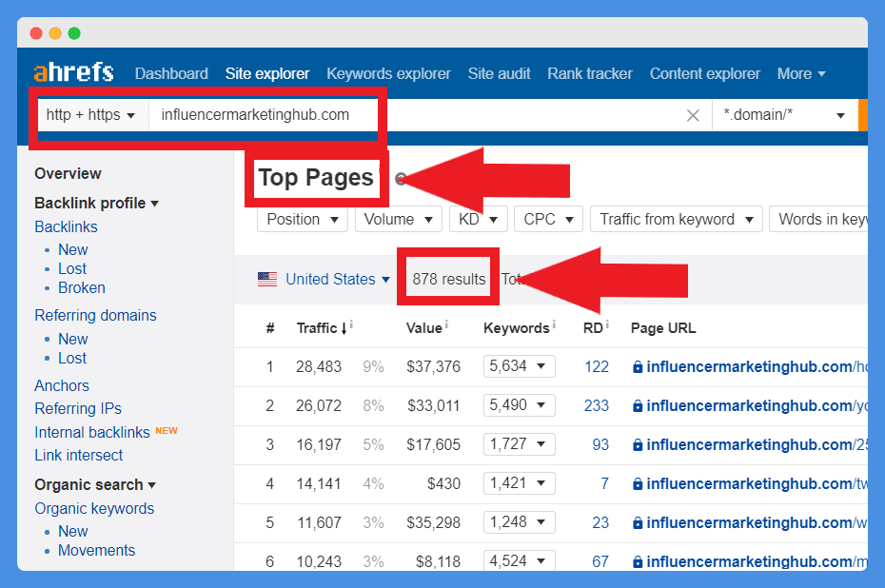885x588 pixels.
Task: Sort by the Traffic column
Action: click(322, 328)
